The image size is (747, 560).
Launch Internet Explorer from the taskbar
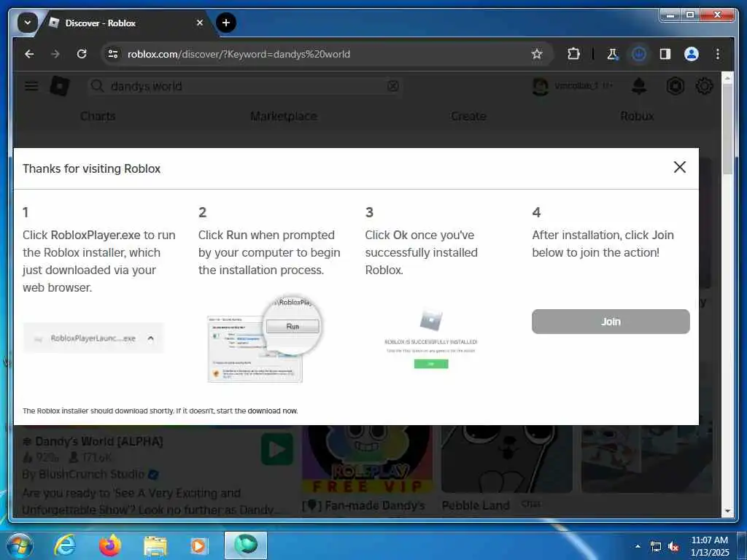click(64, 545)
